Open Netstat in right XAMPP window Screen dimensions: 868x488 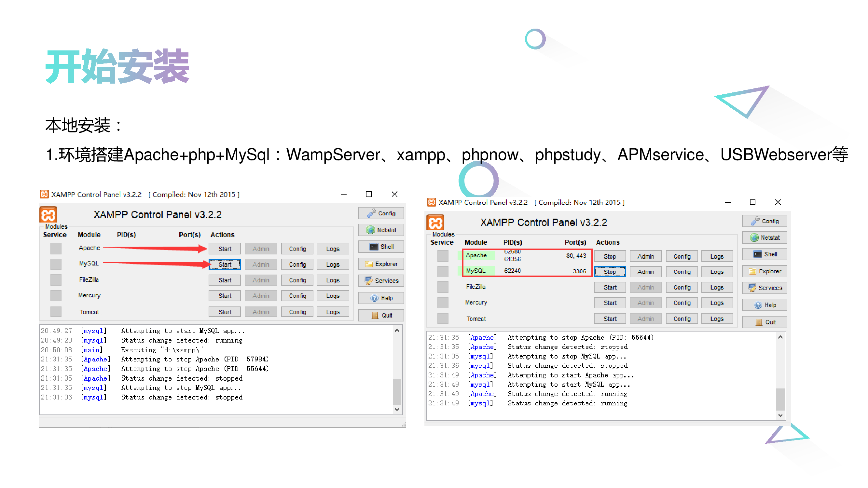click(x=764, y=237)
